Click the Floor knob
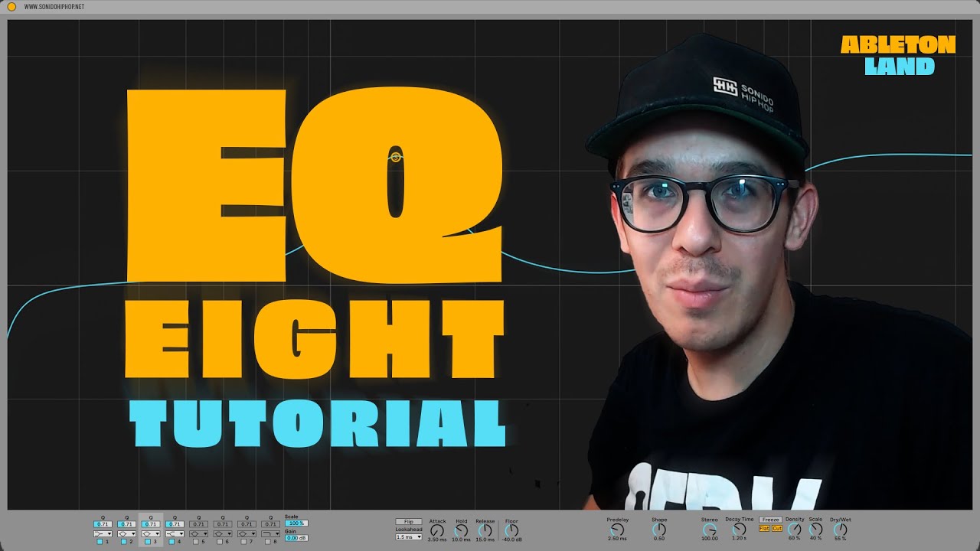 coord(511,530)
